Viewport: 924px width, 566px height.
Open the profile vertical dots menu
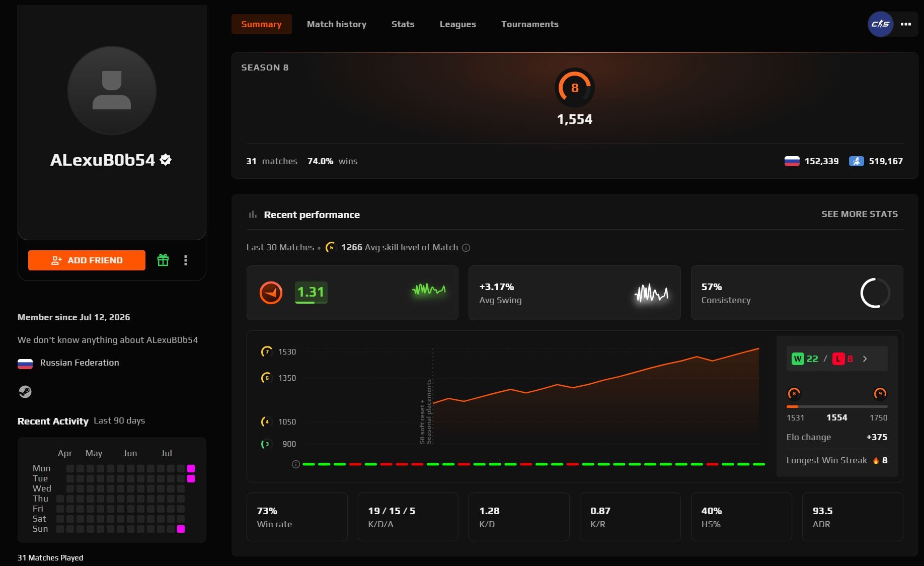point(186,260)
